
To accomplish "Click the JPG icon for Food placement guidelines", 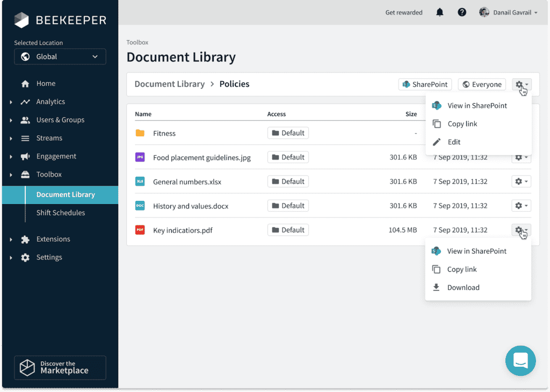I will point(140,157).
